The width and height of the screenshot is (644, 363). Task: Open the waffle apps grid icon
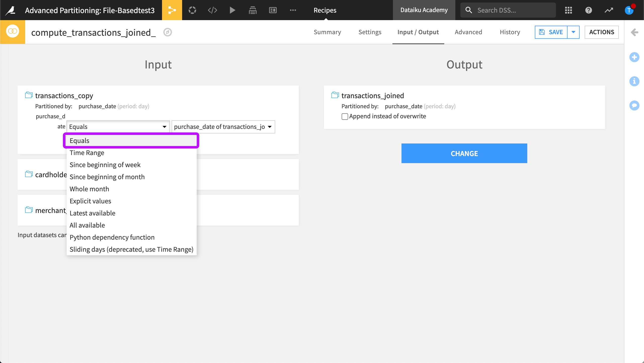(568, 10)
